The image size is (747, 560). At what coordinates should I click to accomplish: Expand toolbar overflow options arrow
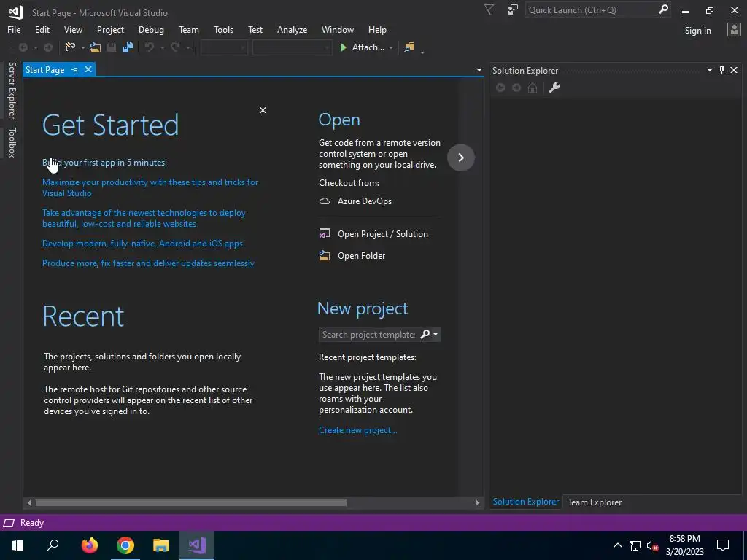[422, 50]
